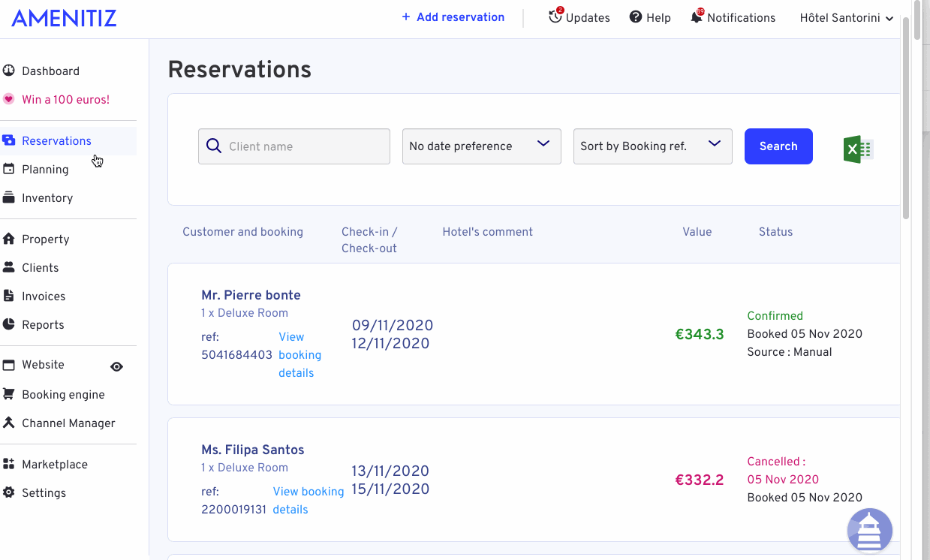This screenshot has width=930, height=560.
Task: Open Channel Manager from the sidebar
Action: [68, 423]
